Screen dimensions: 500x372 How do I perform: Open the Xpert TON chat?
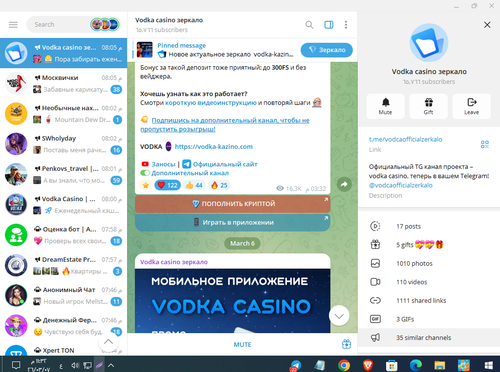[x=63, y=349]
